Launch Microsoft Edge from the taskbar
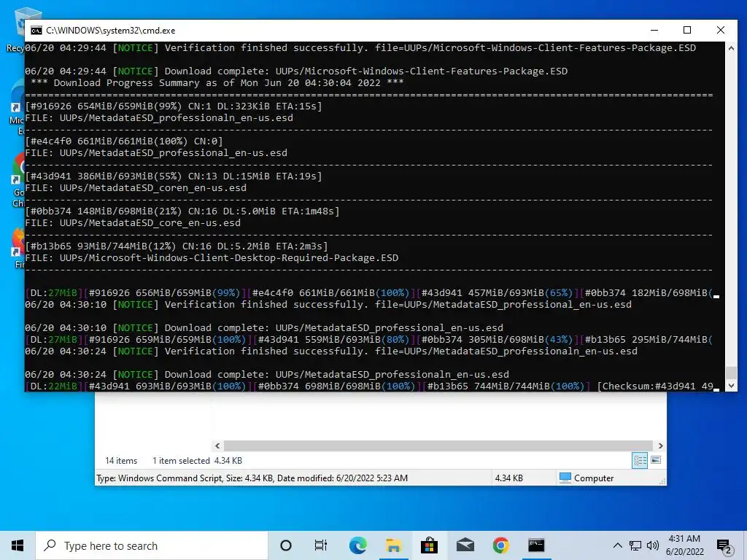The image size is (747, 560). coord(357,545)
